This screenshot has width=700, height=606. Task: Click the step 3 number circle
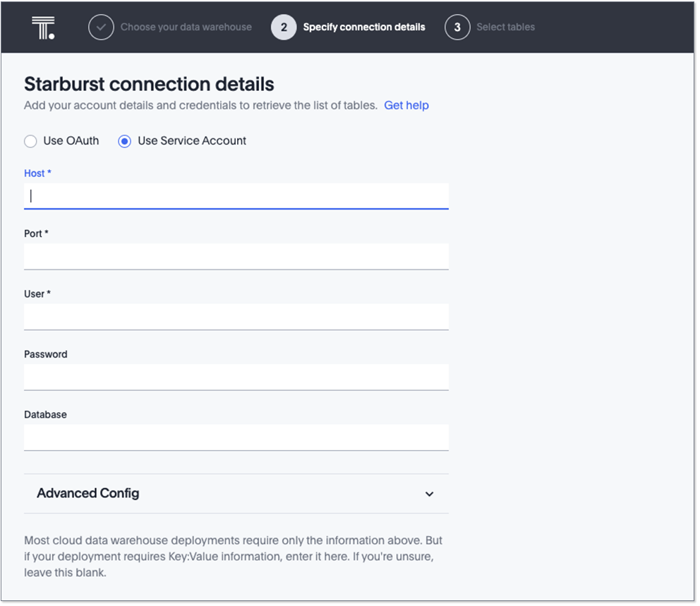tap(457, 28)
